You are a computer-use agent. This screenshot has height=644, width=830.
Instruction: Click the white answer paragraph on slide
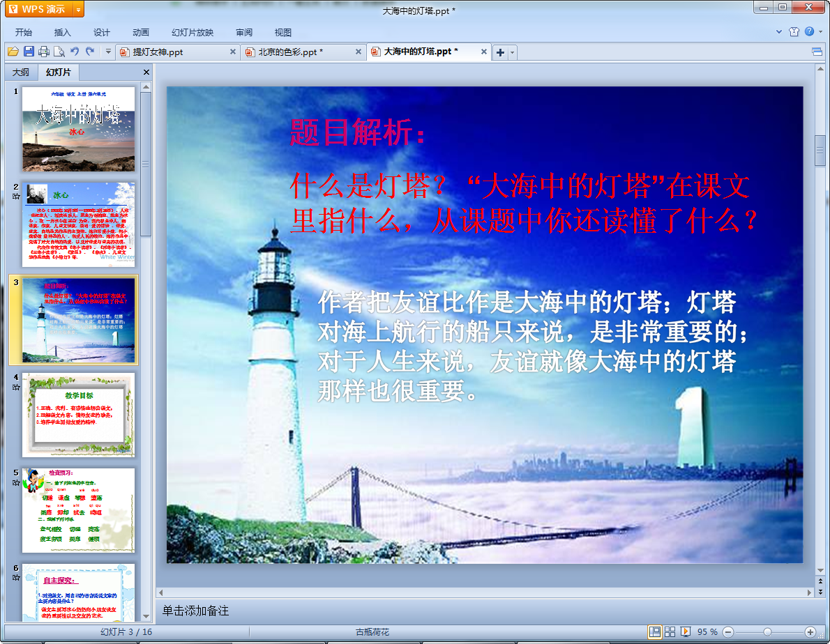click(532, 346)
